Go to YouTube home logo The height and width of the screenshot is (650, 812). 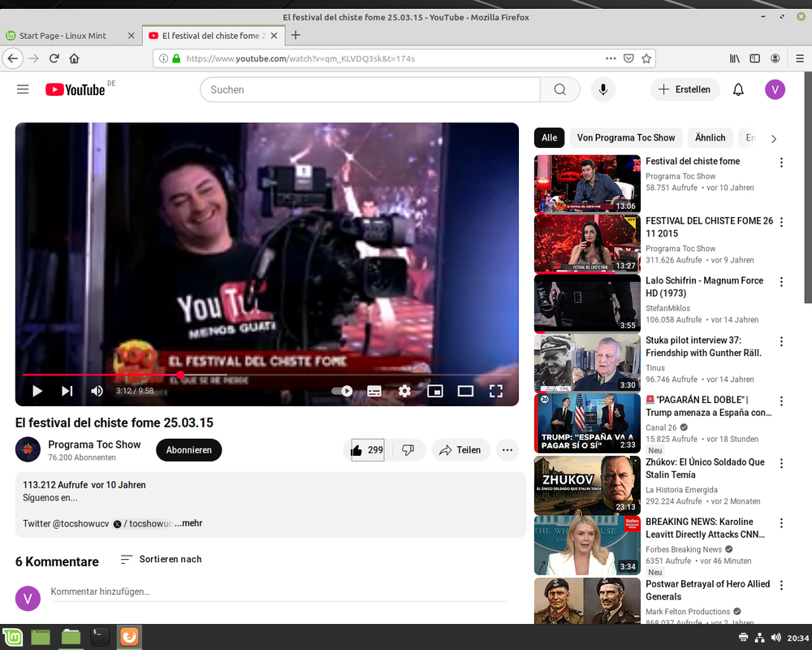76,89
